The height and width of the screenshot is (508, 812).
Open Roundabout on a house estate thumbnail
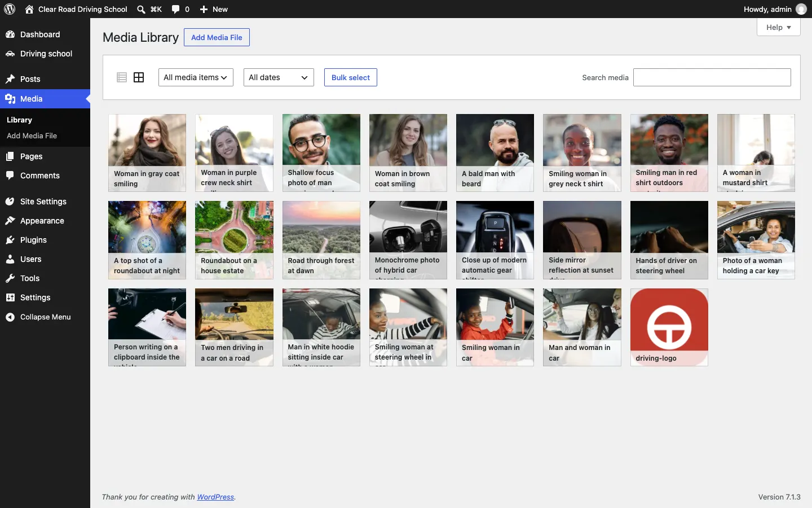pos(234,240)
